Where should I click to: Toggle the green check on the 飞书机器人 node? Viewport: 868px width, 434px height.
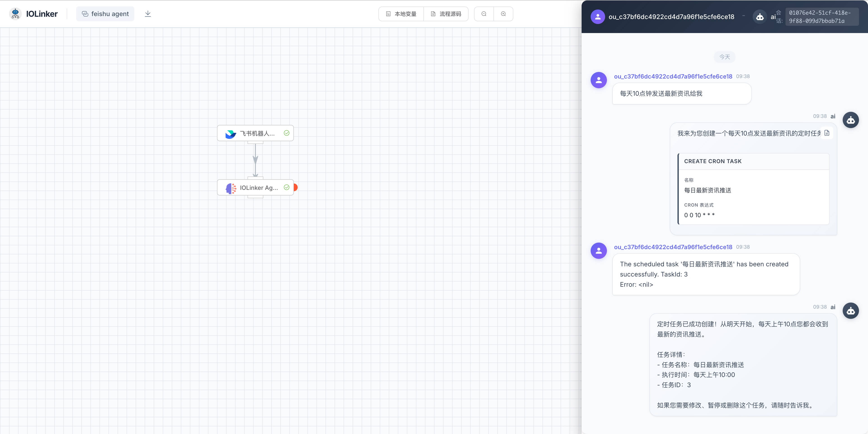(x=287, y=133)
